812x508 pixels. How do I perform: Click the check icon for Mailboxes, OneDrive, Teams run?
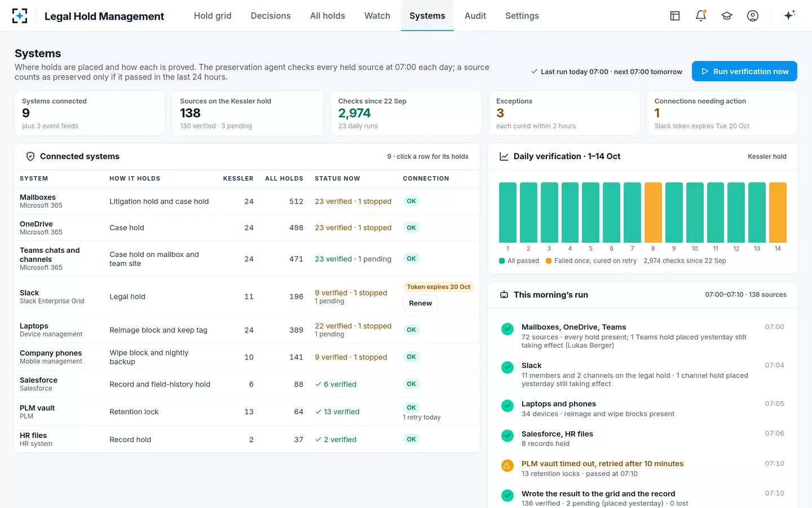[x=507, y=329]
